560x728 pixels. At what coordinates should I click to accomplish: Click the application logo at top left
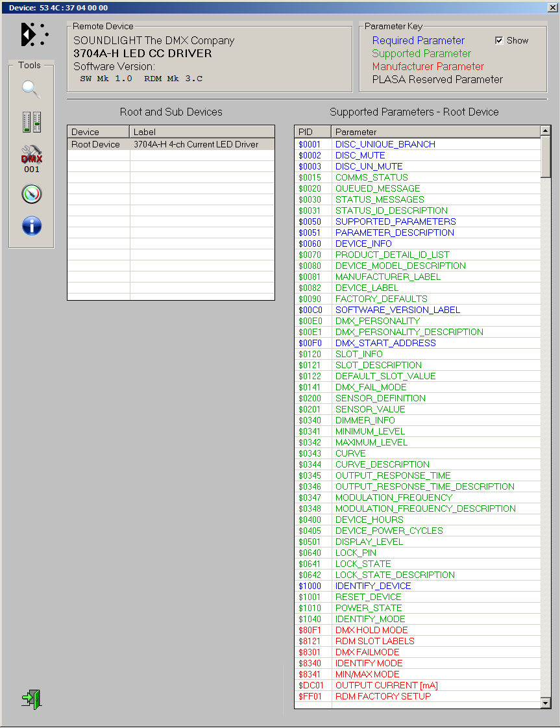pyautogui.click(x=34, y=34)
